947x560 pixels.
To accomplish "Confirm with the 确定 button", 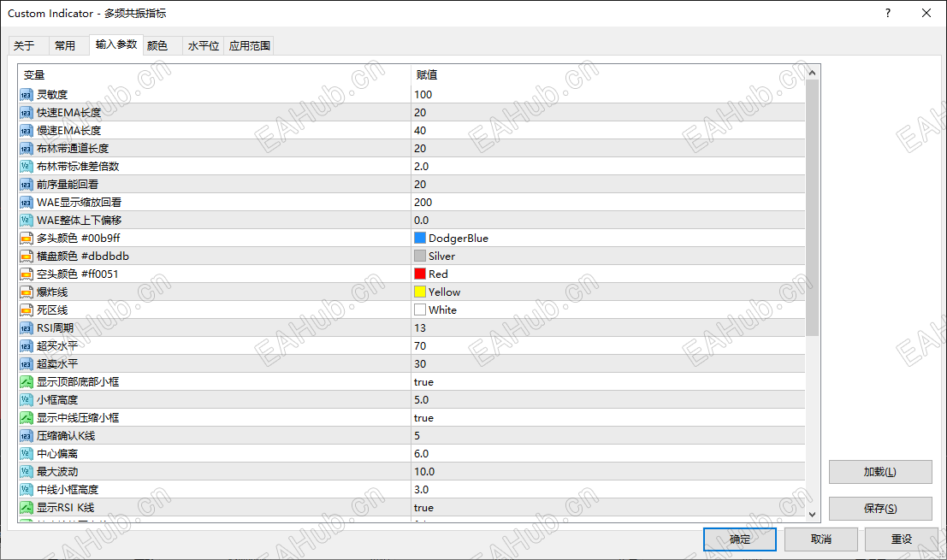I will [740, 539].
